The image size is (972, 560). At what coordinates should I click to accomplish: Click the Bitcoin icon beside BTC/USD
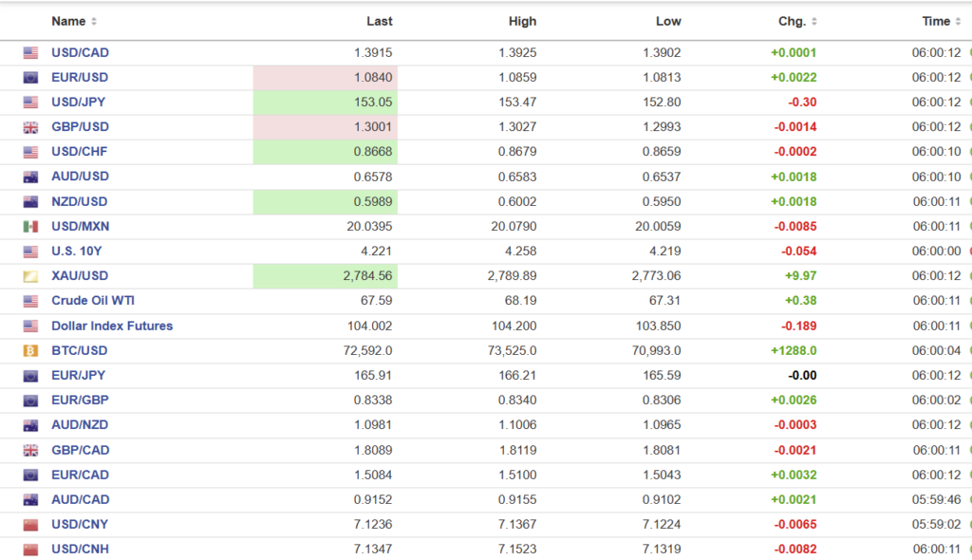[x=30, y=350]
